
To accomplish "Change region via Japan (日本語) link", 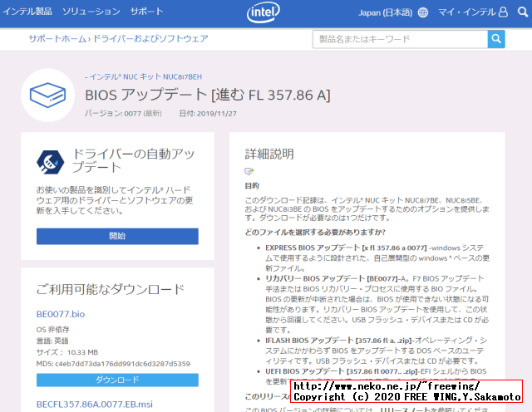I will coord(385,12).
